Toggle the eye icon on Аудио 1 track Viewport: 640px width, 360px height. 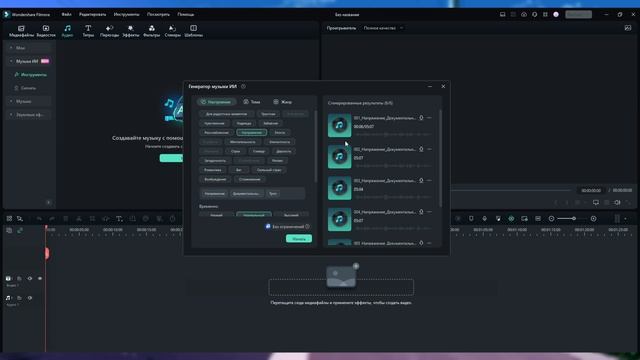pos(30,298)
